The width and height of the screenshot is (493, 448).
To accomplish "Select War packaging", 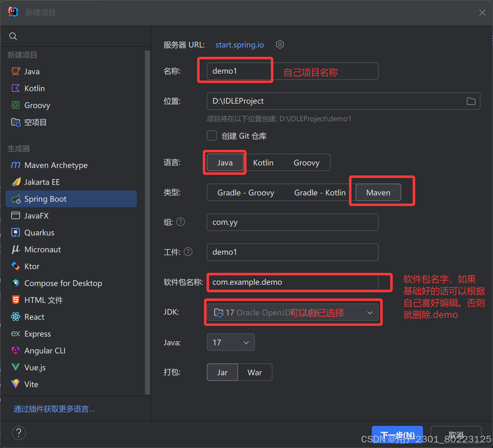I will [x=255, y=372].
